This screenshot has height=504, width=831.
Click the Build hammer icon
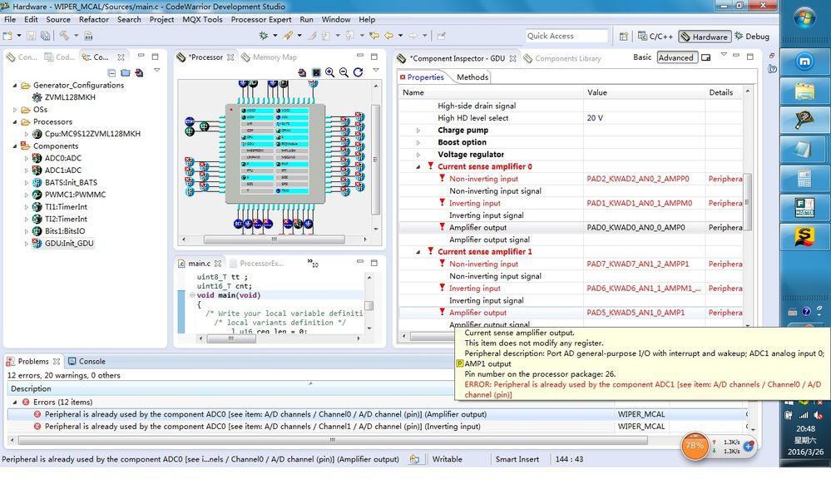point(64,36)
